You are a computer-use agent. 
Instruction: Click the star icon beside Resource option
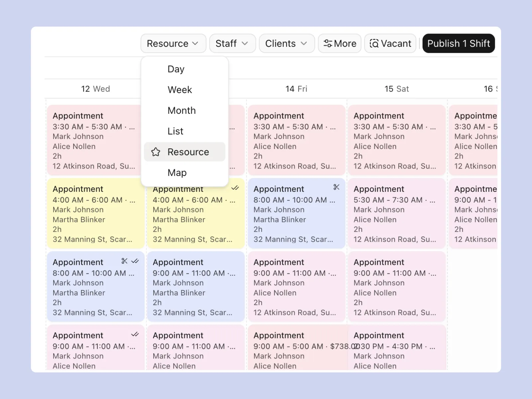tap(156, 152)
